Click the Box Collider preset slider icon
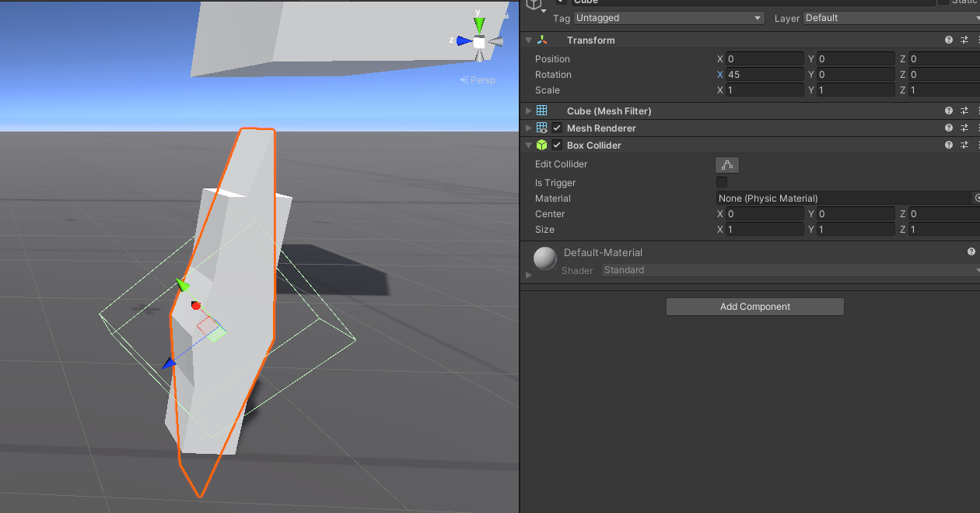980x513 pixels. coord(964,145)
